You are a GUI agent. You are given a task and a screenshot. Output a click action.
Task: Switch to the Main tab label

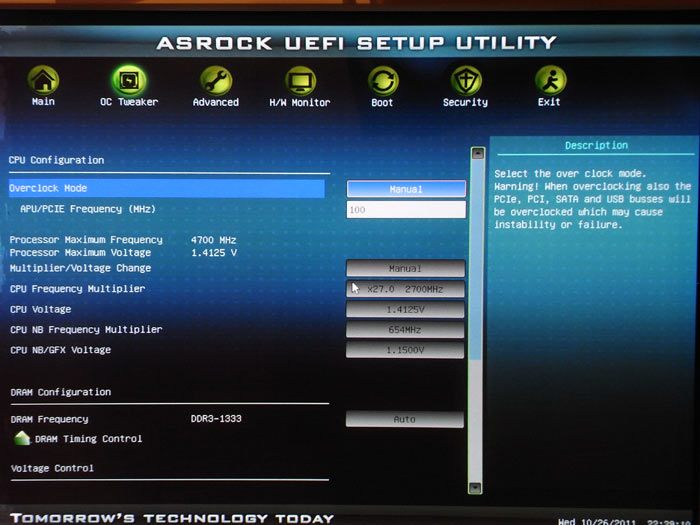tap(43, 102)
